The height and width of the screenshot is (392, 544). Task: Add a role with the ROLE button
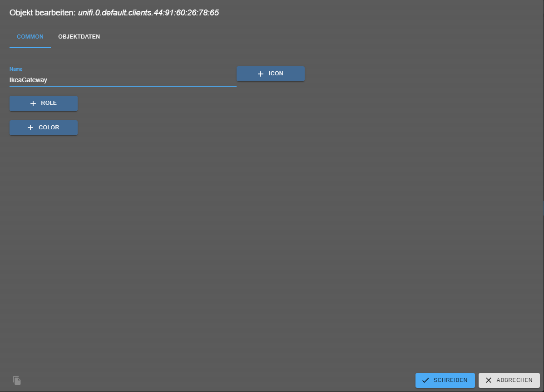tap(44, 103)
